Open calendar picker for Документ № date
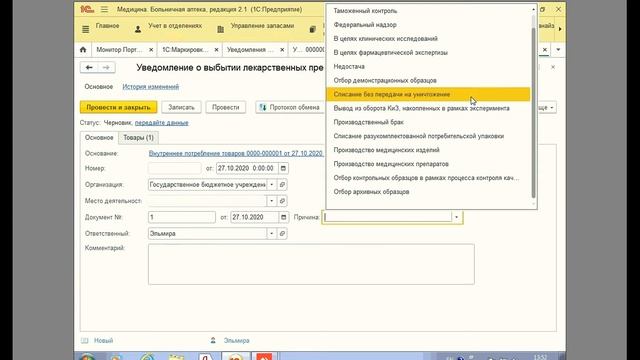Screen dimensions: 640x360 (283, 217)
